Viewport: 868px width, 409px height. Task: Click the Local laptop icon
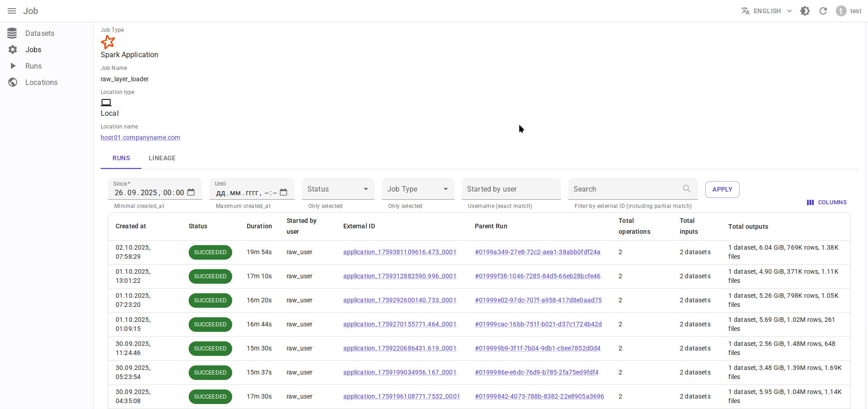click(106, 103)
